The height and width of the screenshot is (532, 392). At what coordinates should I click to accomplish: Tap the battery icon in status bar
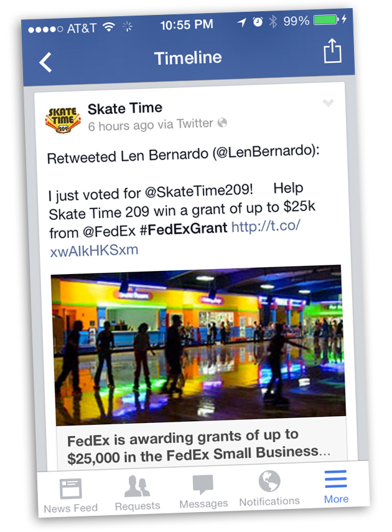click(325, 21)
